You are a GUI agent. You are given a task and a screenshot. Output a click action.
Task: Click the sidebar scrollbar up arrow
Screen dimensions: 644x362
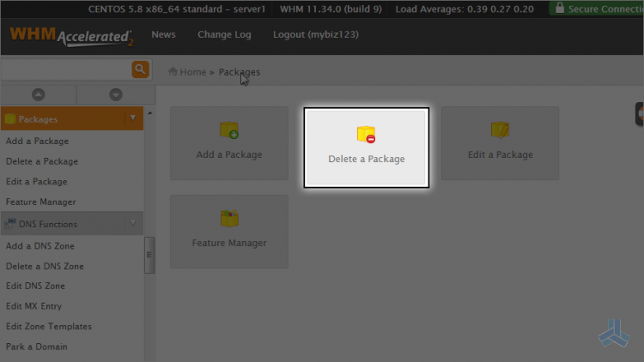click(x=150, y=113)
